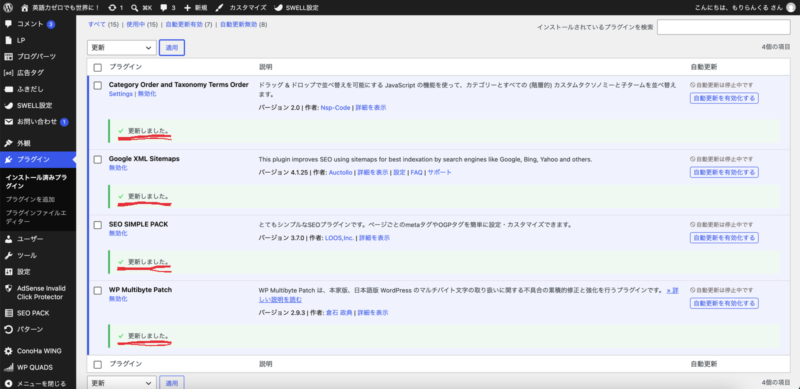Open the インストール済みプラグイン submenu item
The image size is (800, 389).
36,182
